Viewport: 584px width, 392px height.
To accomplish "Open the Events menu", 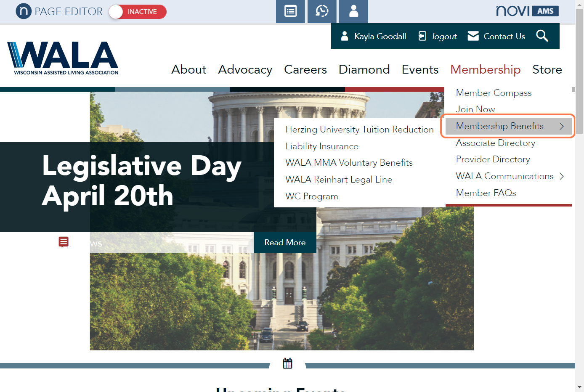I will pyautogui.click(x=420, y=69).
